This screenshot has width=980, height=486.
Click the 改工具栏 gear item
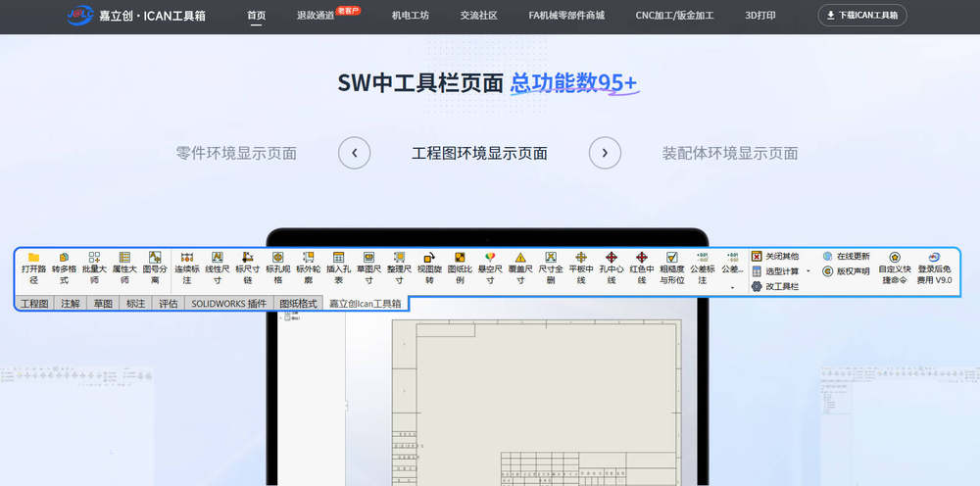[x=775, y=286]
